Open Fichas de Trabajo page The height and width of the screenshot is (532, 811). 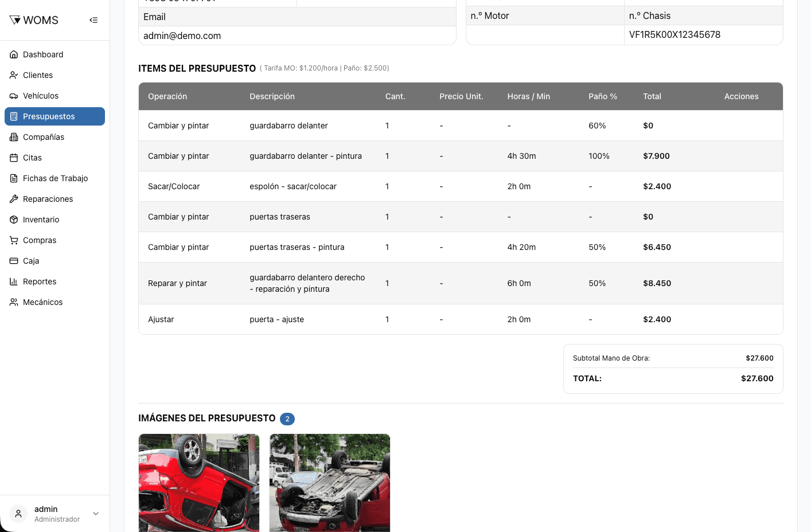[x=54, y=178]
